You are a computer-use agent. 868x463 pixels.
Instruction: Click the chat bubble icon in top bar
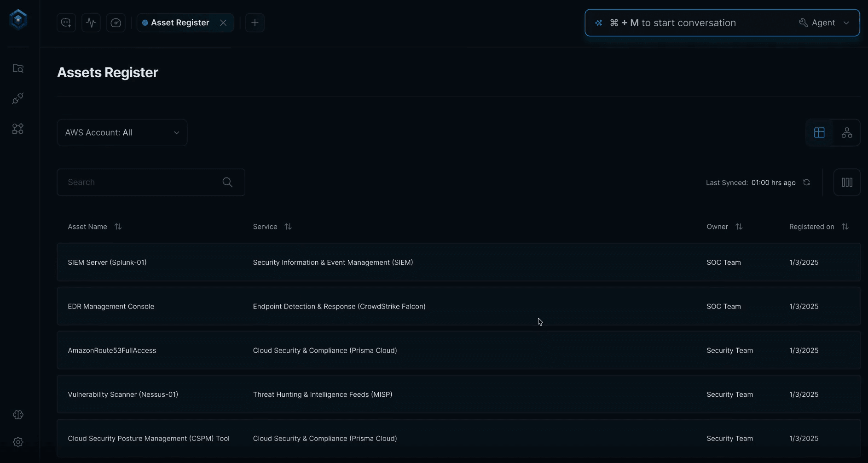coord(66,23)
